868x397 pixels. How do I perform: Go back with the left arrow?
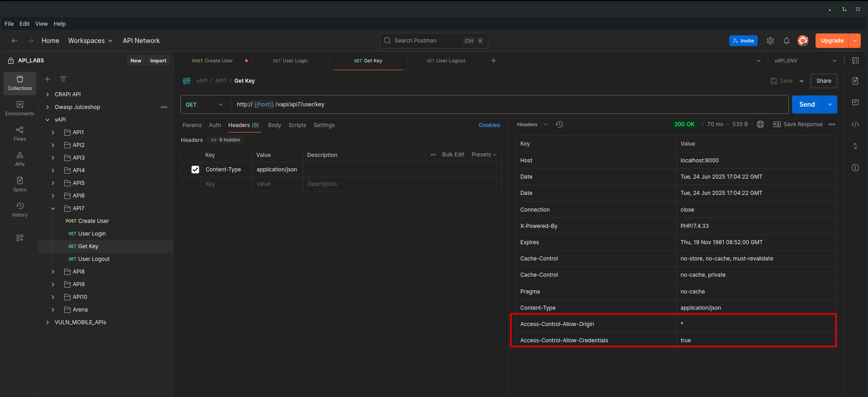pos(14,41)
